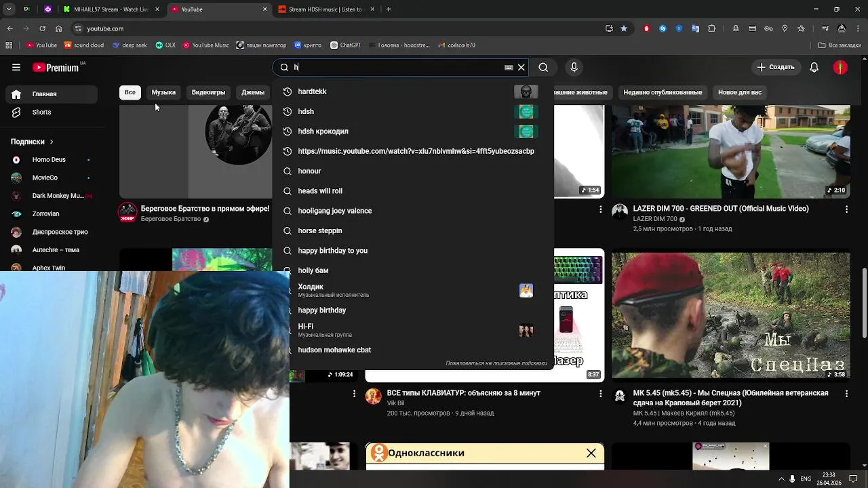Click the YouTube Premium logo

(57, 67)
